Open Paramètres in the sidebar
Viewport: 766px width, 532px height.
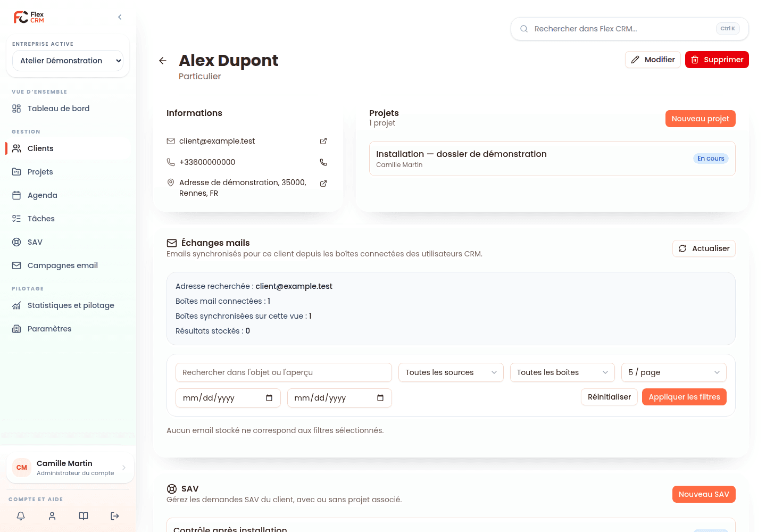coord(68,329)
